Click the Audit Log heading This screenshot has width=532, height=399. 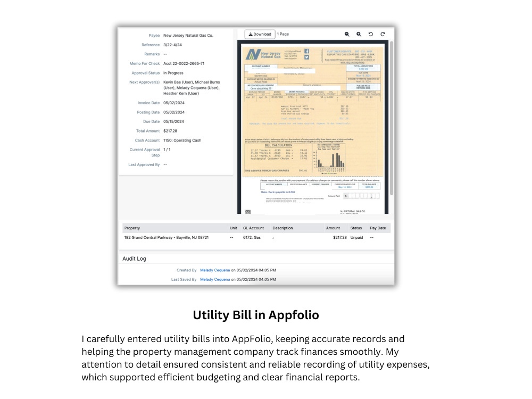click(134, 259)
